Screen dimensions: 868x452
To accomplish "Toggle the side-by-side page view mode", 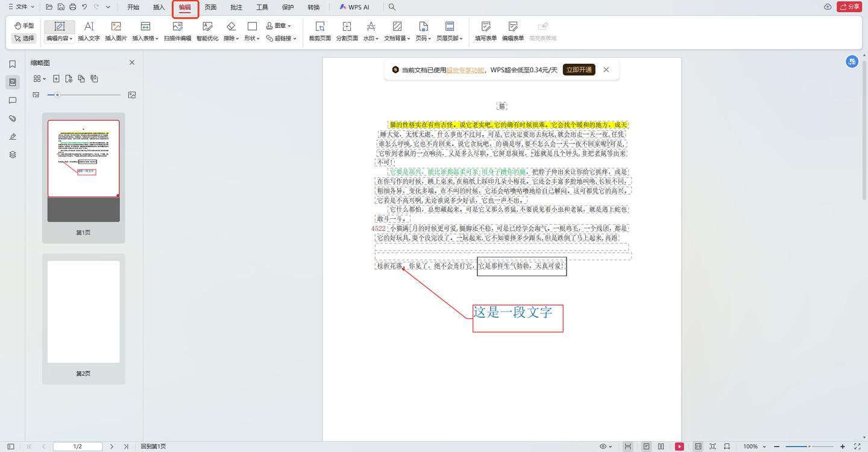I will point(661,446).
